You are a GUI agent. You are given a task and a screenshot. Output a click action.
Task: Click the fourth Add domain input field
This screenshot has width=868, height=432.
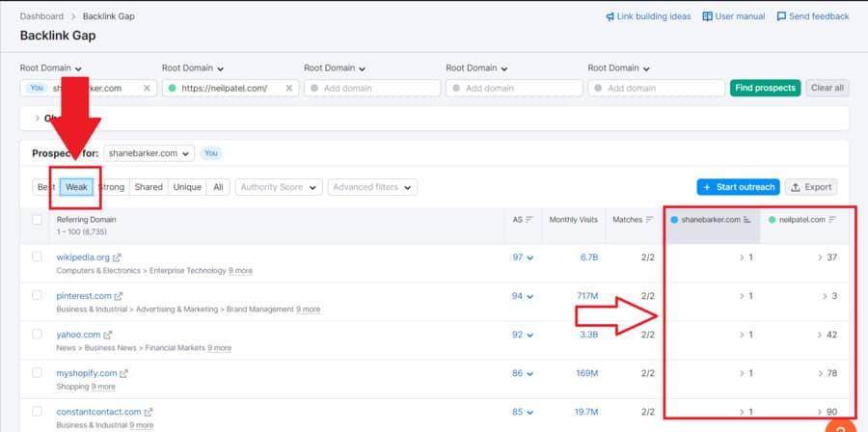(514, 88)
